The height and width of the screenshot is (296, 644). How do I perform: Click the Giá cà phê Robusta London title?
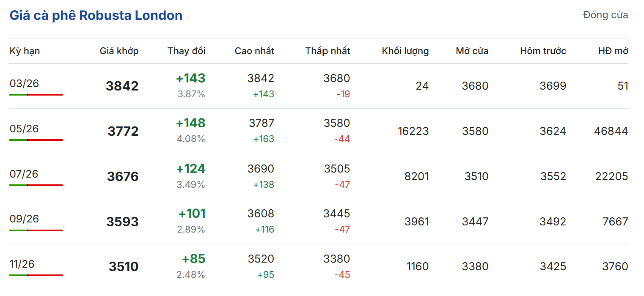point(96,16)
